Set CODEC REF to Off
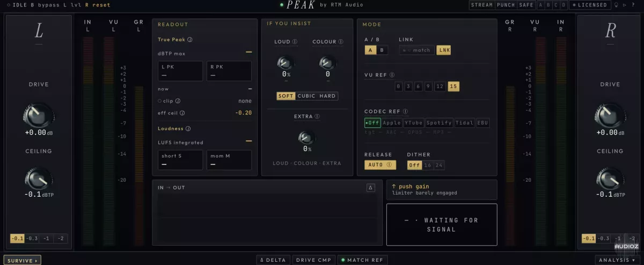The image size is (644, 265). click(x=373, y=123)
